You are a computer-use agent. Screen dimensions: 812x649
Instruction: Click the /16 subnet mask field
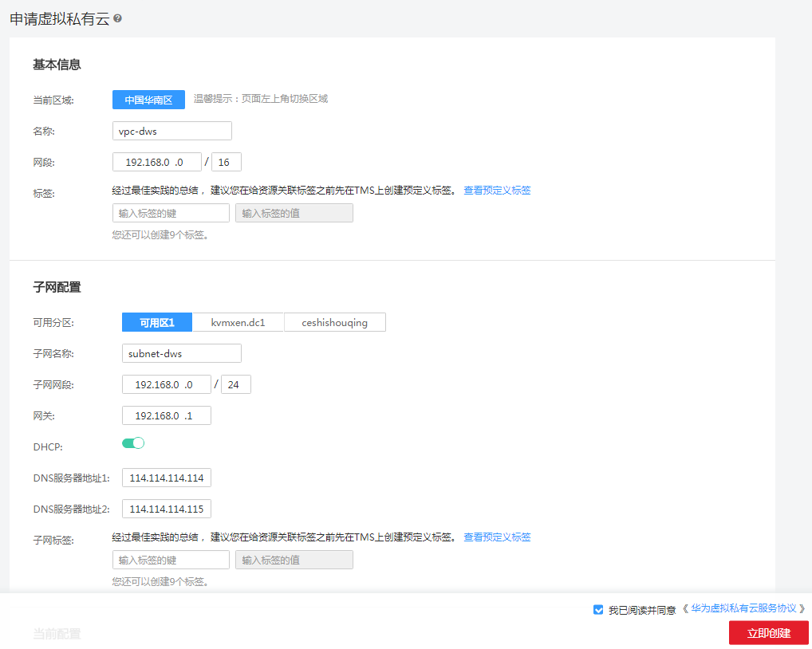point(227,161)
